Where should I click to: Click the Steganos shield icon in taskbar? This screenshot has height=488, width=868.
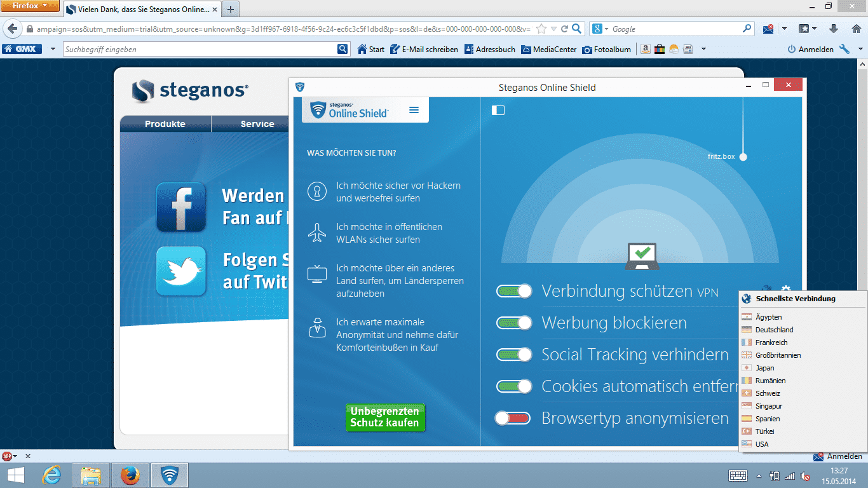pyautogui.click(x=170, y=475)
